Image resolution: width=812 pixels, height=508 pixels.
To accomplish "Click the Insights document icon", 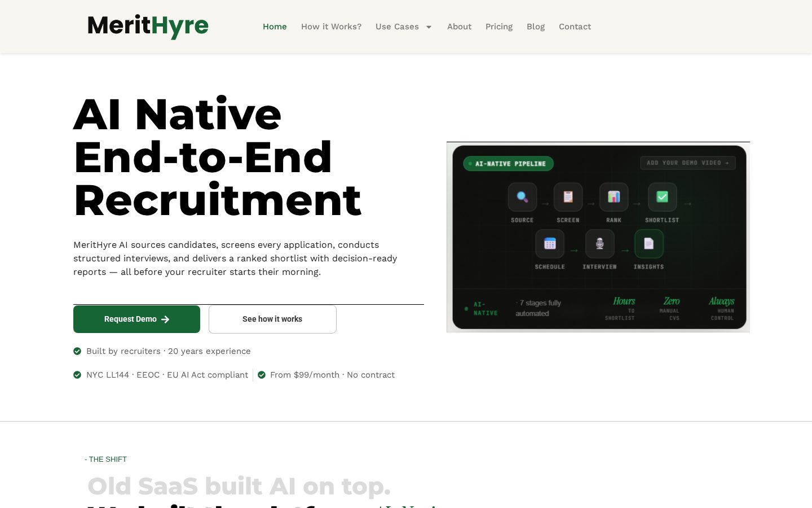I will [648, 244].
